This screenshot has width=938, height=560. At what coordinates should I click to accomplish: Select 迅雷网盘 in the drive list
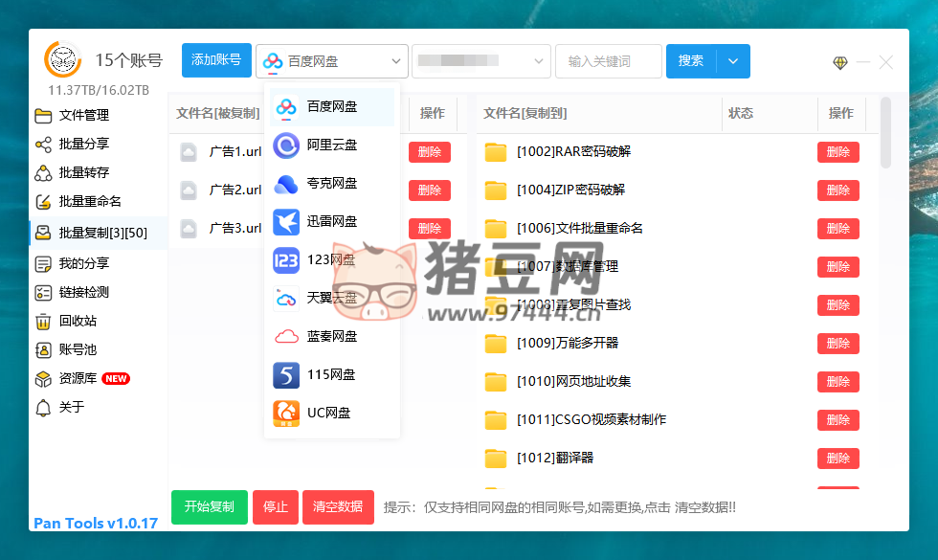[x=332, y=222]
